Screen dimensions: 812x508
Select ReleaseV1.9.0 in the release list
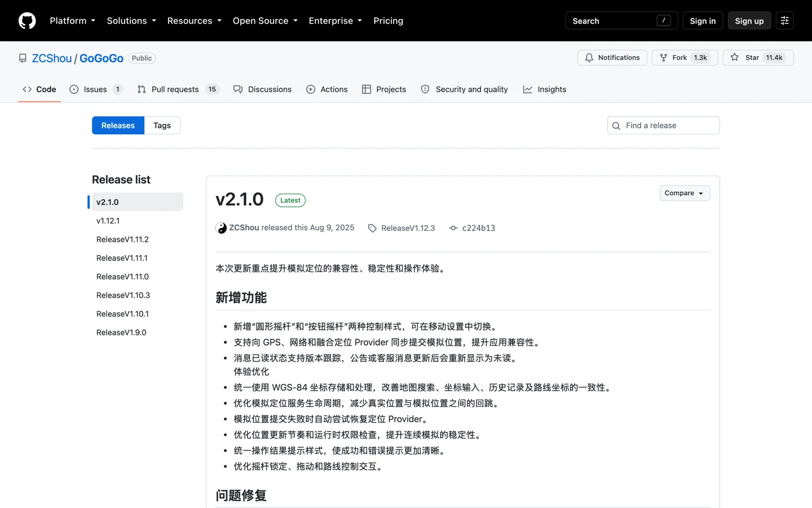138,332
